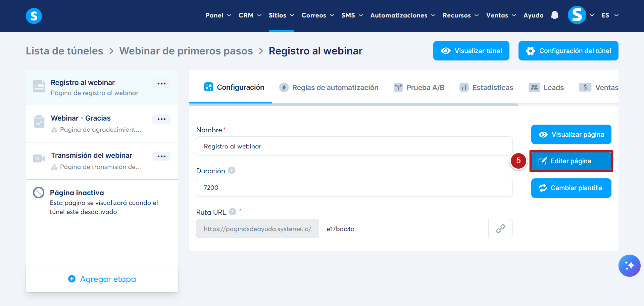Click the Cambiar plantilla button
Screen dimensions: 644x306
(571, 188)
